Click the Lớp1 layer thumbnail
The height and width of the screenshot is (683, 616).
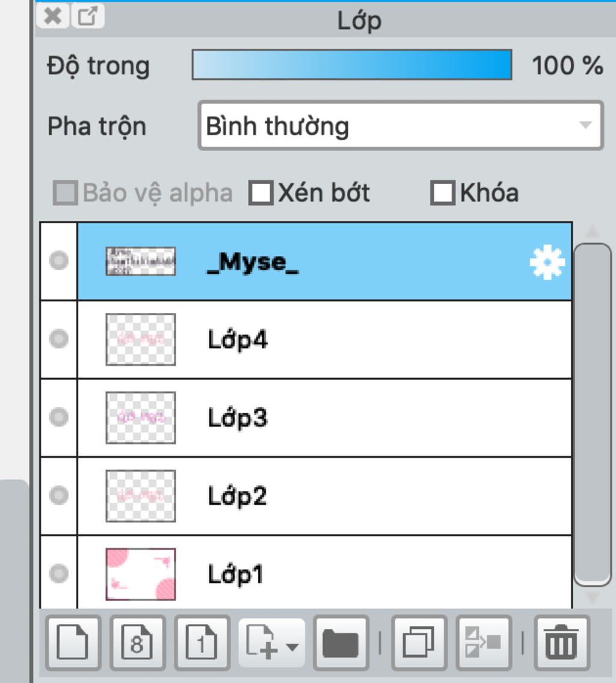pyautogui.click(x=141, y=574)
